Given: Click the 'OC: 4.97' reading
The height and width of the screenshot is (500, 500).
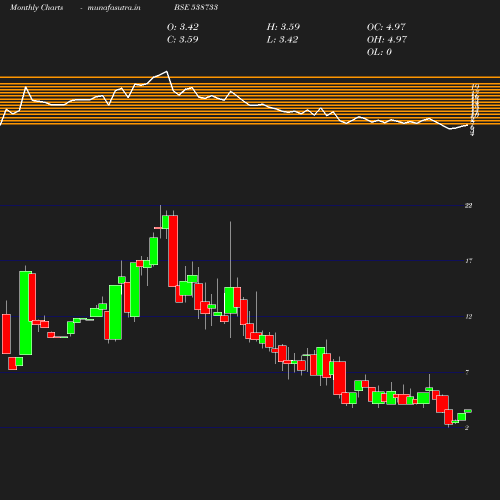Looking at the screenshot, I should tap(386, 27).
